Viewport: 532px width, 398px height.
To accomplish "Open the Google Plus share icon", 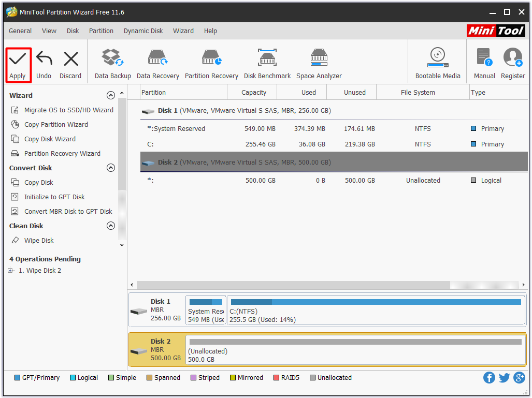I will pyautogui.click(x=519, y=377).
